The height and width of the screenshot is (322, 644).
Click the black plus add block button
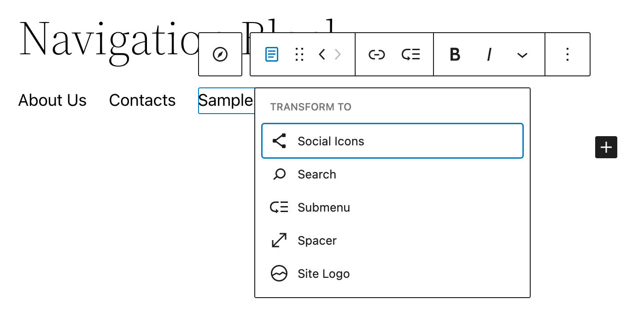pos(606,147)
